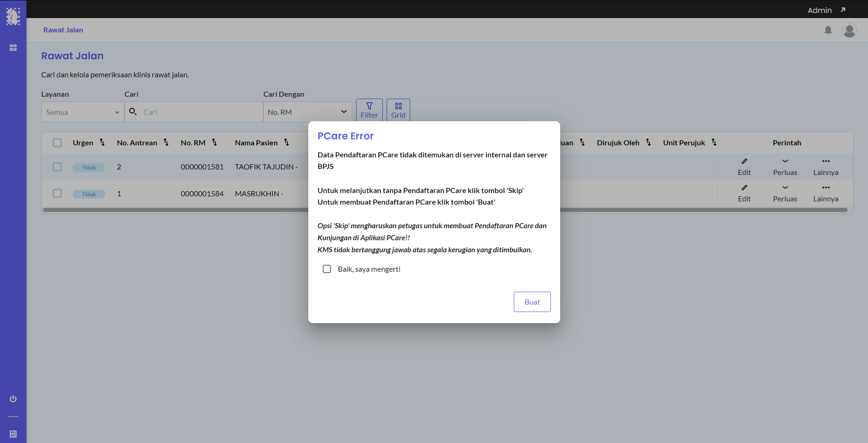868x443 pixels.
Task: Toggle the sidebar panel icon at bottom
Action: coord(13,434)
